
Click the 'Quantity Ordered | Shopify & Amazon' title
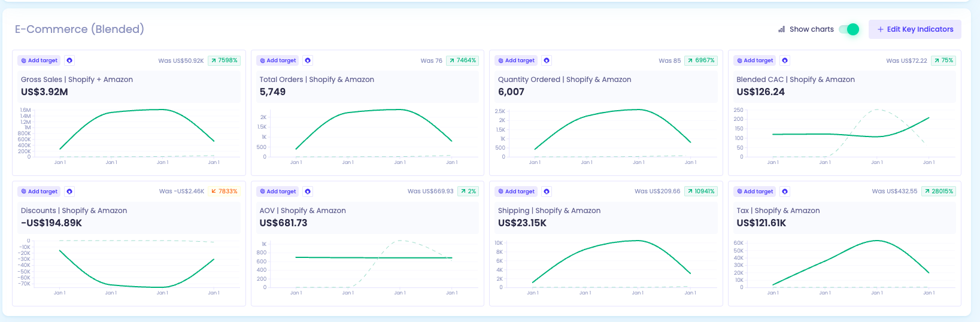[x=565, y=80]
